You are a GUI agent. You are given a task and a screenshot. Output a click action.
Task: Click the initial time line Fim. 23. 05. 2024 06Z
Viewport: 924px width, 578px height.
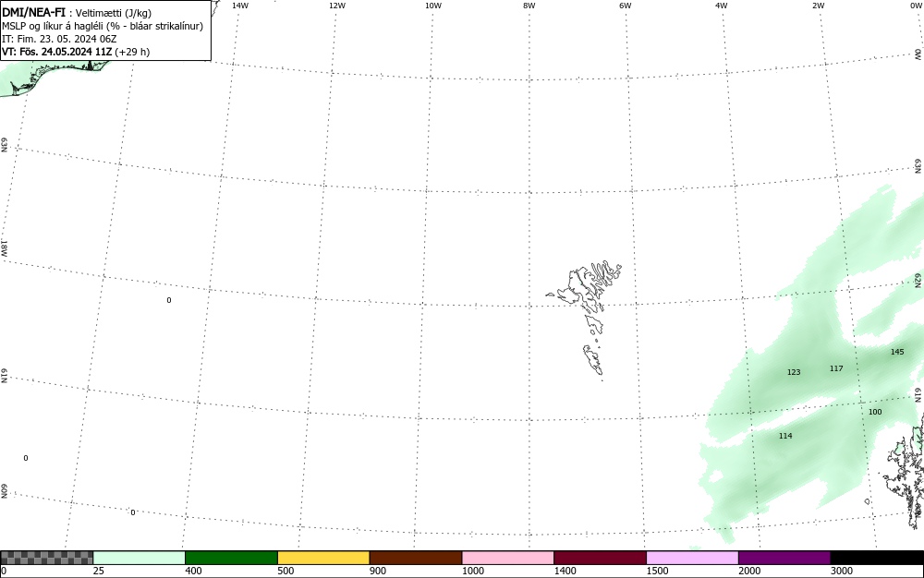tap(59, 39)
